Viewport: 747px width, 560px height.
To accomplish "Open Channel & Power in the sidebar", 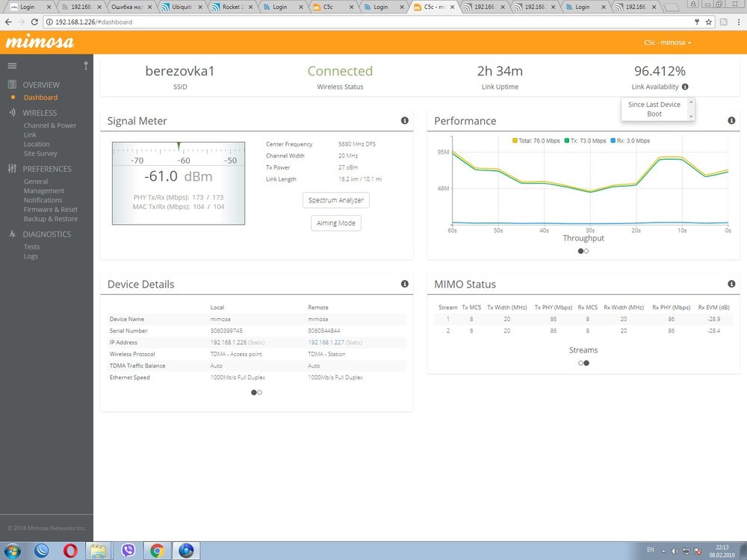I will [50, 125].
